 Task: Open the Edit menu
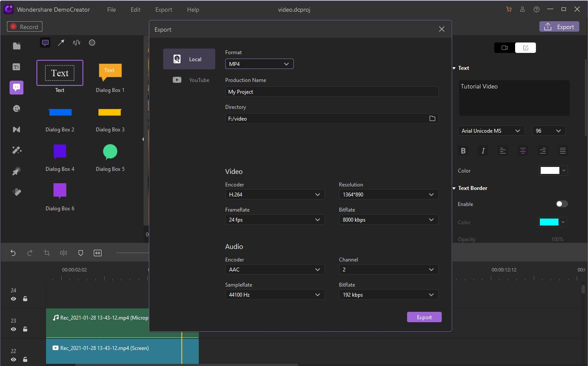click(x=136, y=10)
